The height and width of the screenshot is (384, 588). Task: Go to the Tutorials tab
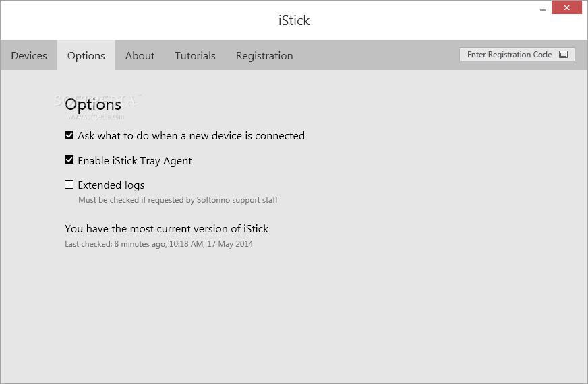point(195,55)
